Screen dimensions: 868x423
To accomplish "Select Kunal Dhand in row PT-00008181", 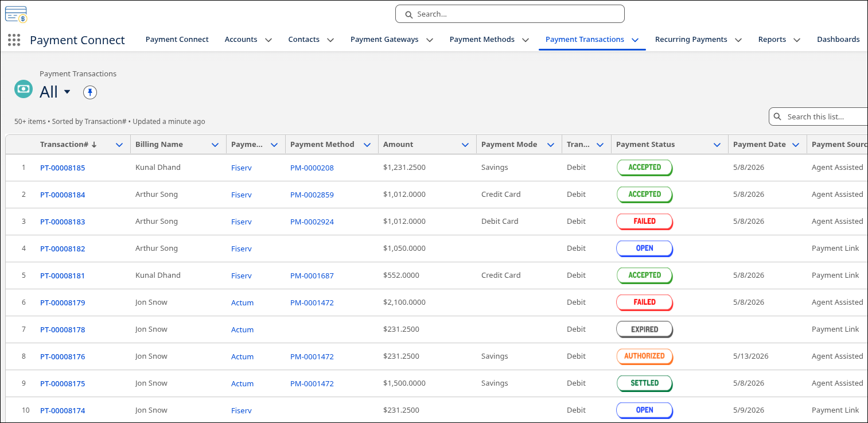I will tap(158, 275).
